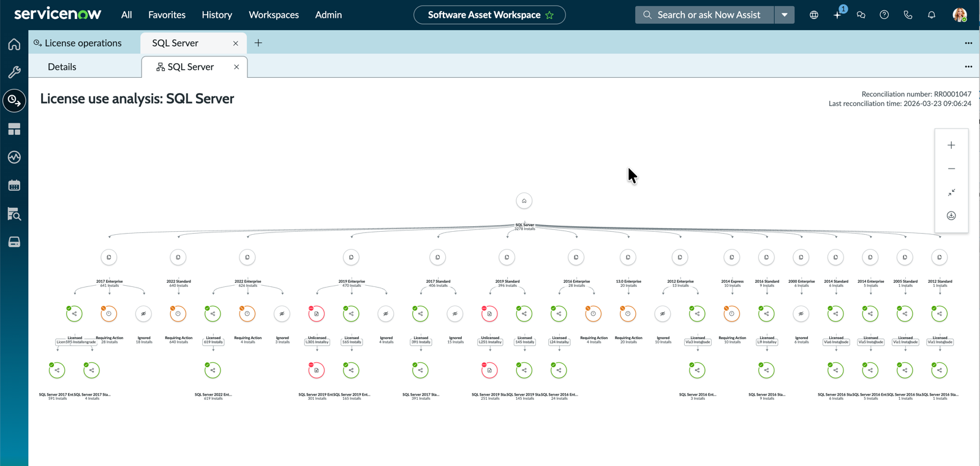Image resolution: width=980 pixels, height=466 pixels.
Task: Open the Home icon in the left sidebar
Action: (x=14, y=44)
